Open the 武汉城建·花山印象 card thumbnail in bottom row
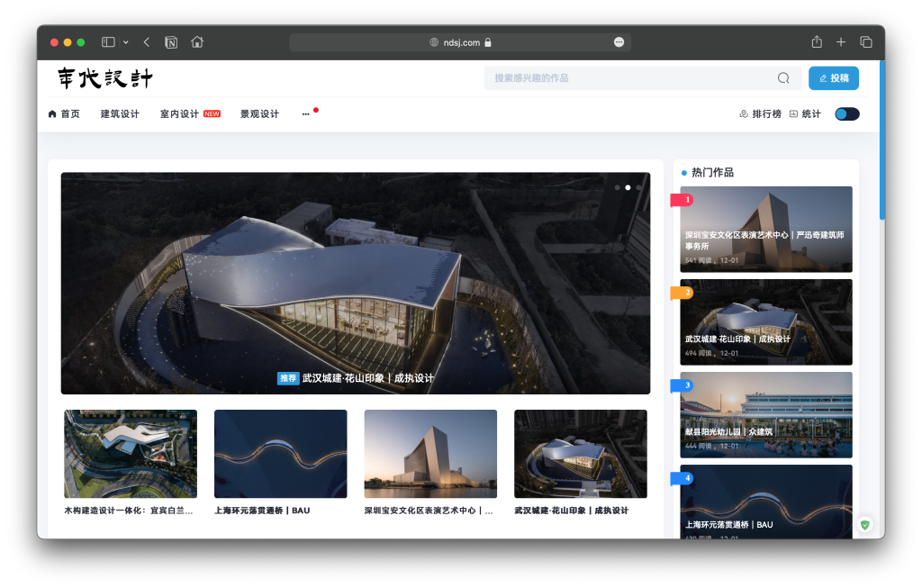The height and width of the screenshot is (588, 922). 581,454
